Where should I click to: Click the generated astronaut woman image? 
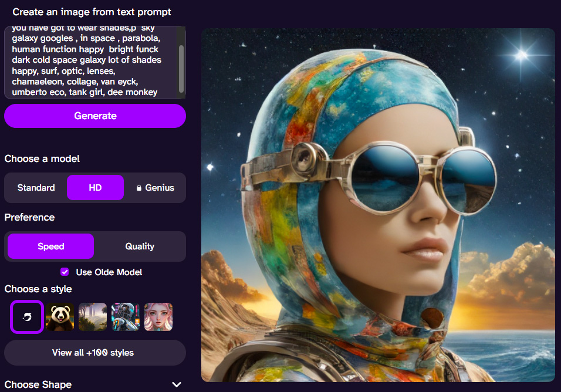click(x=378, y=205)
